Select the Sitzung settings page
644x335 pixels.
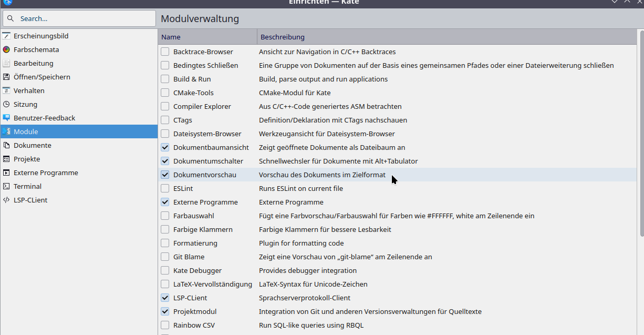click(79, 104)
